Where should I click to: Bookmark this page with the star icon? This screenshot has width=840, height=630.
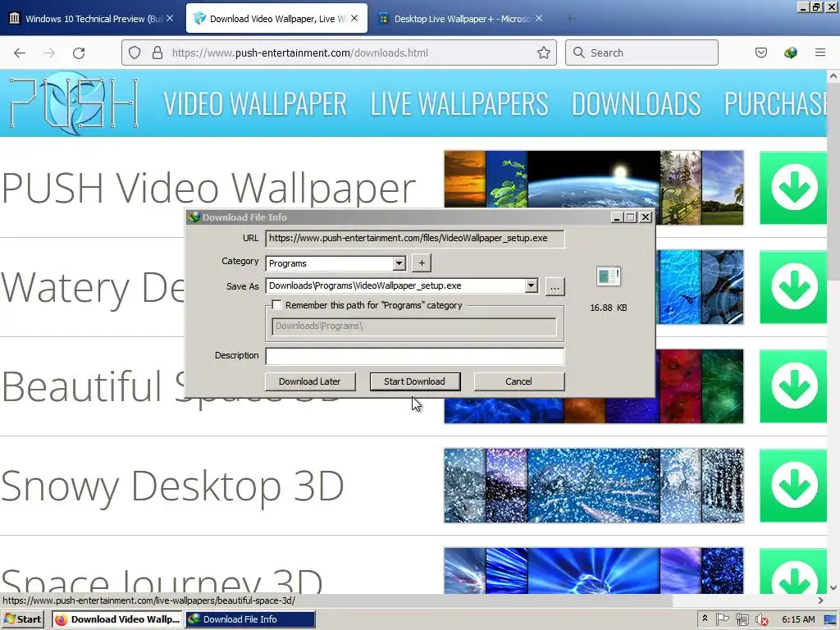click(544, 52)
